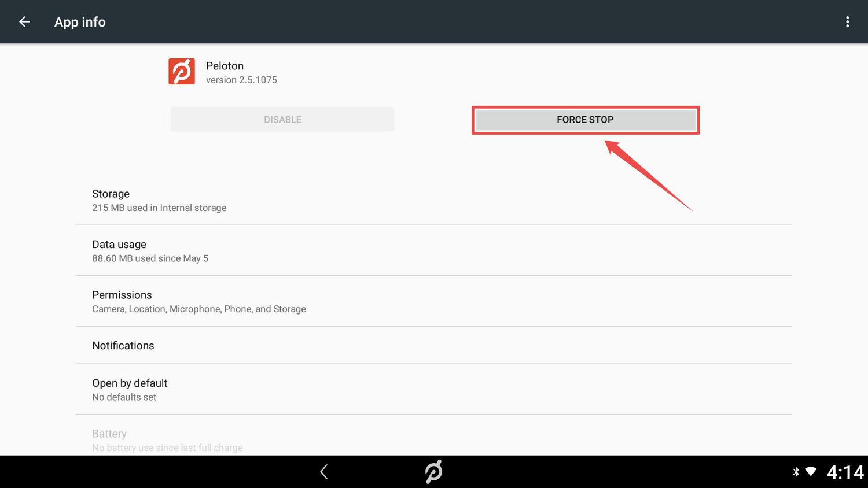
Task: Tap '215 MB used in Internal storage' subtitle
Action: tap(159, 208)
